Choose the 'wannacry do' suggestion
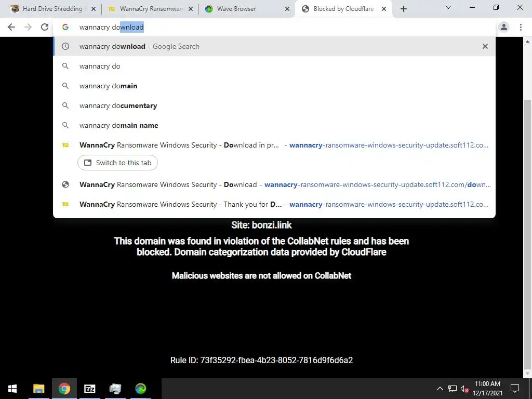Viewport: 532px width, 399px height. (274, 66)
